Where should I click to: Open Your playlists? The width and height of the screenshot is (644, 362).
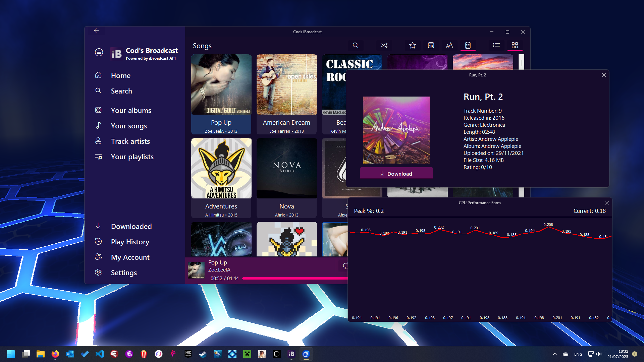pos(132,157)
